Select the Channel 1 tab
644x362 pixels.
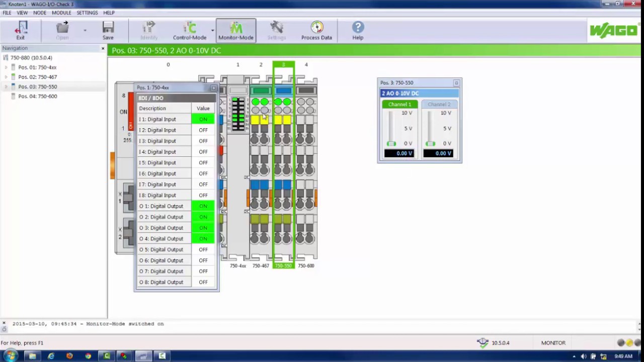pyautogui.click(x=399, y=104)
